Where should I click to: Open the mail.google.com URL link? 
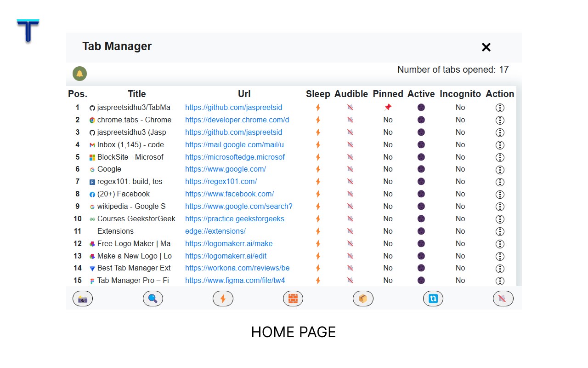234,144
